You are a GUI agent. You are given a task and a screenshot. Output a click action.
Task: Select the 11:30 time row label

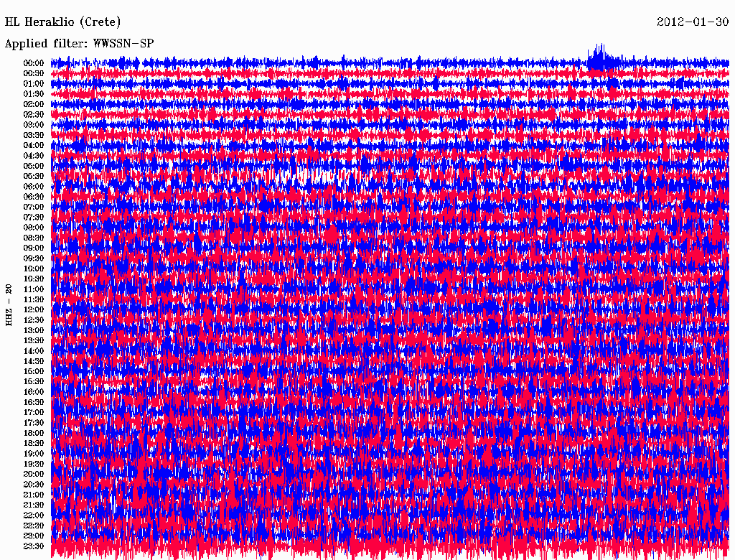pyautogui.click(x=34, y=299)
